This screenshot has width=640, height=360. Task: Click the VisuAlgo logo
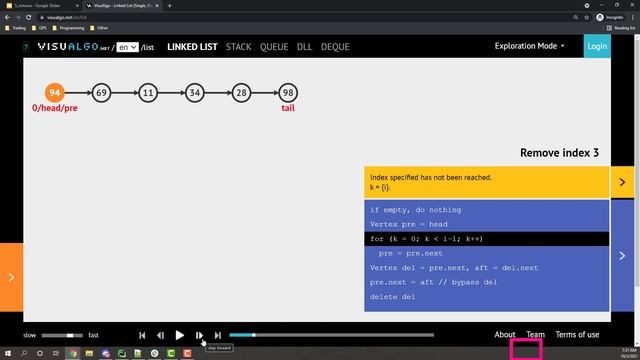click(x=73, y=47)
